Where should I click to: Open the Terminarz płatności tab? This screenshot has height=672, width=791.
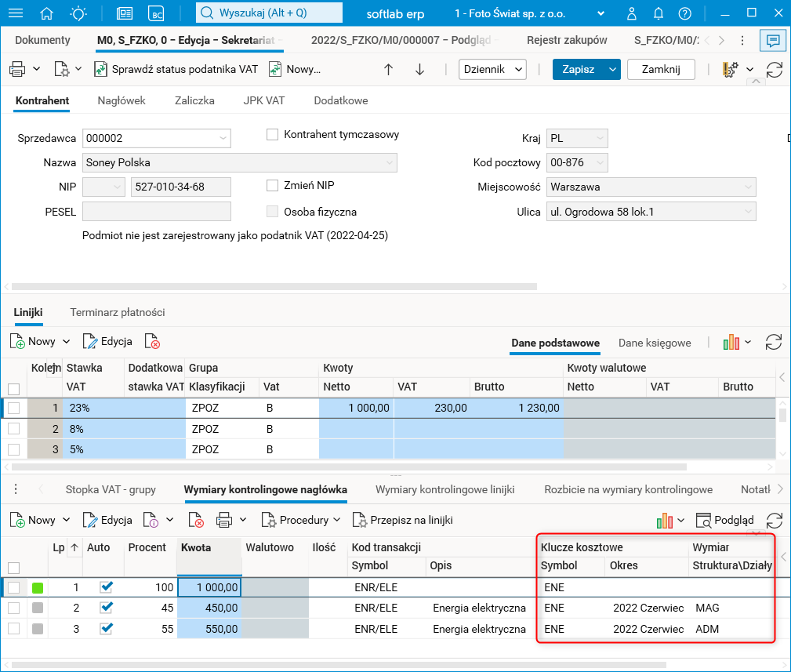click(118, 312)
